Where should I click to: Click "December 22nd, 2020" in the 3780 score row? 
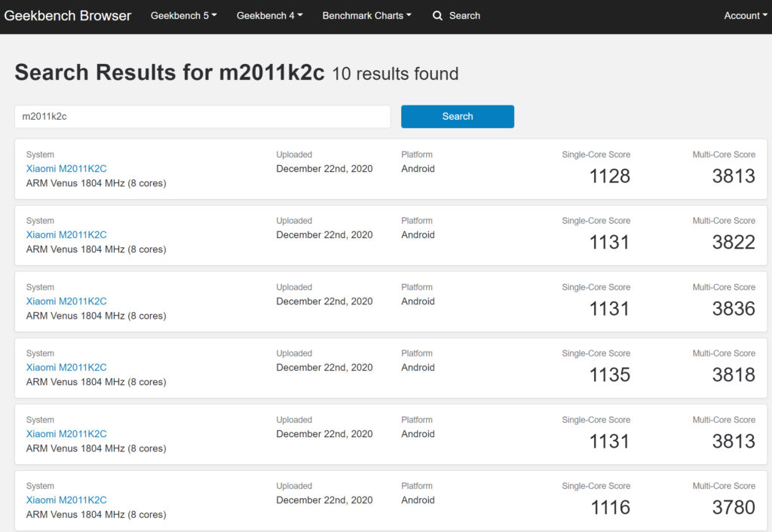point(324,500)
